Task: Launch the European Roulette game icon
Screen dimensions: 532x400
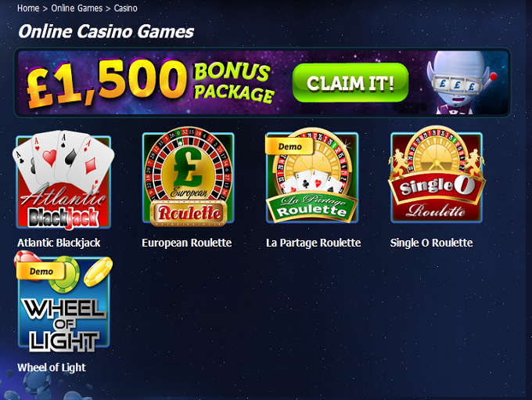Action: click(189, 177)
